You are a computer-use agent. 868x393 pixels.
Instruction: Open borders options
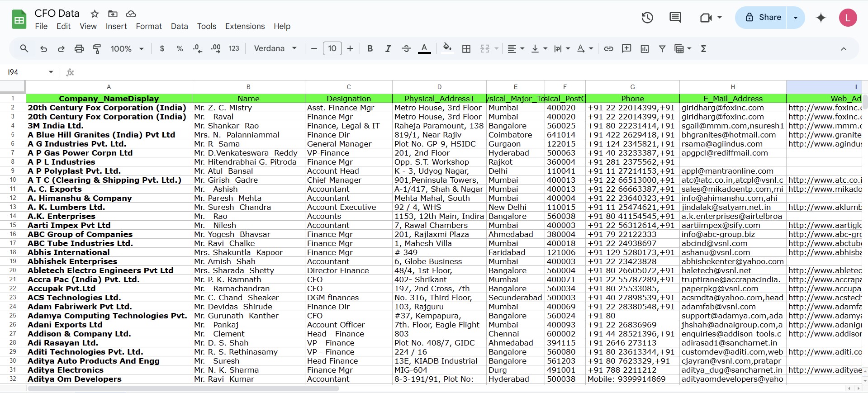coord(466,48)
